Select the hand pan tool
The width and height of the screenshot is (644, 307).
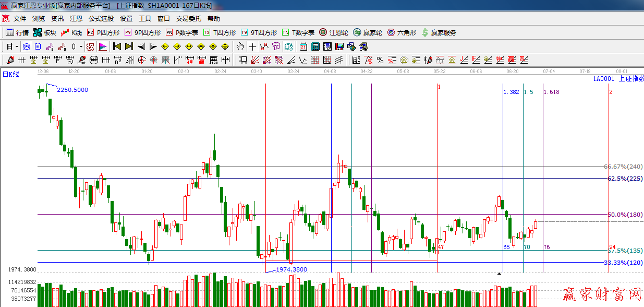click(240, 46)
